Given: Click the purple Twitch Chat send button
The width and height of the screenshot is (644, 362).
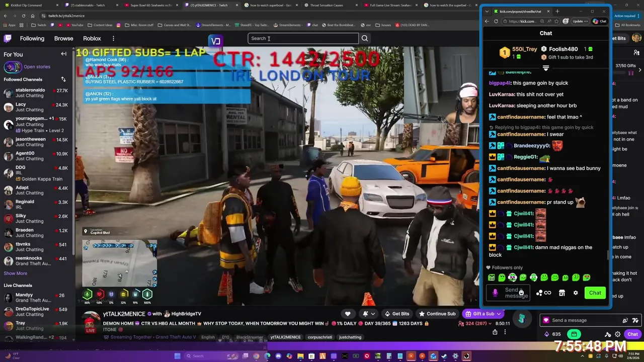Looking at the screenshot, I should tap(632, 334).
